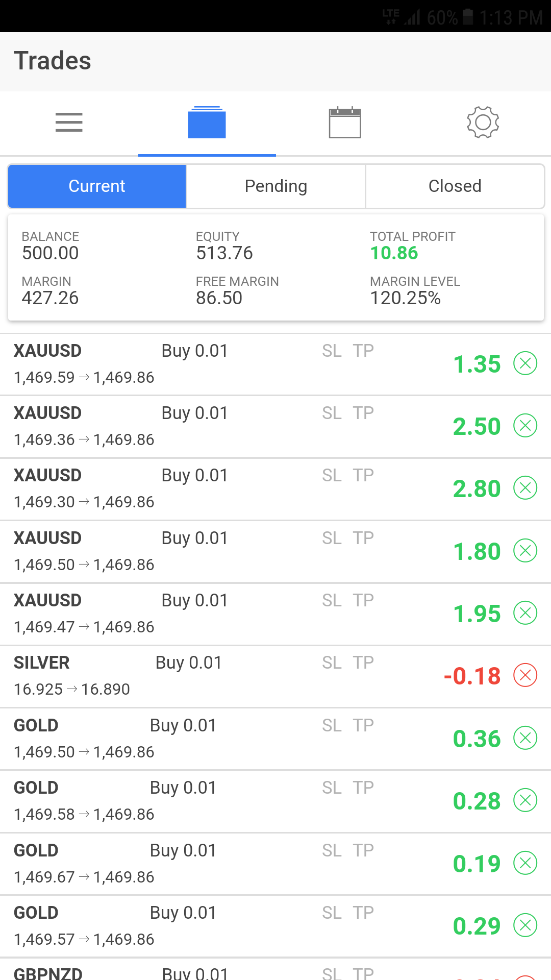The image size is (551, 980).
Task: Tap the Total Profit value 10.86
Action: pyautogui.click(x=394, y=253)
